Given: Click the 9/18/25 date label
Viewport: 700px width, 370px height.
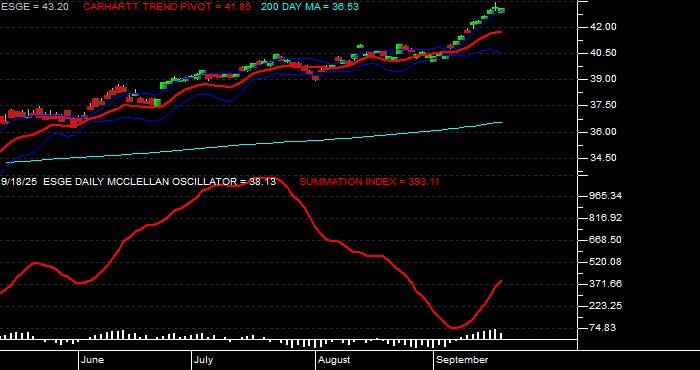Looking at the screenshot, I should point(20,182).
